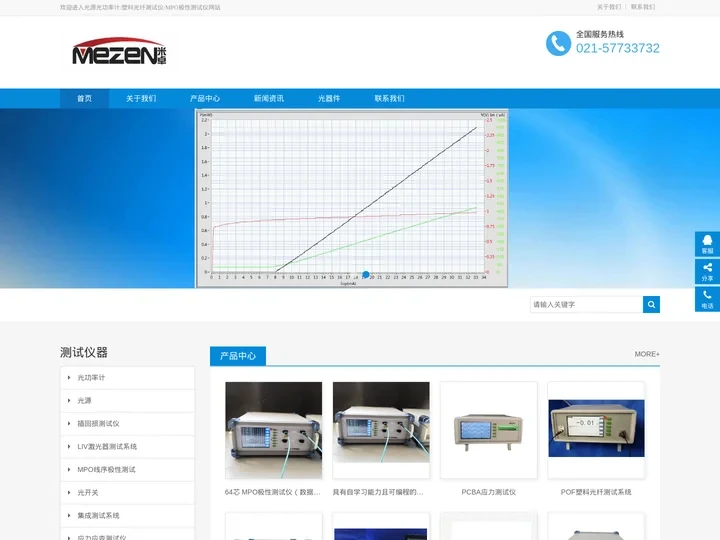Open the 电话 phone widget

coord(707,299)
